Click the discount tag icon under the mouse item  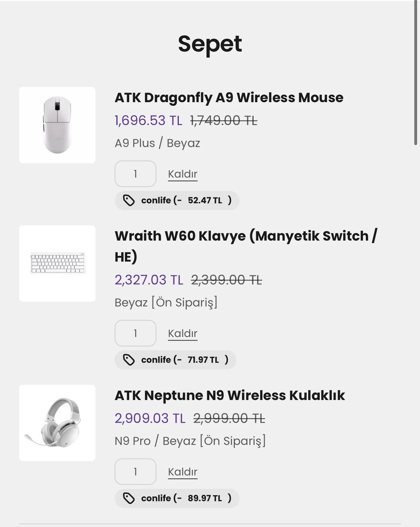coord(129,200)
